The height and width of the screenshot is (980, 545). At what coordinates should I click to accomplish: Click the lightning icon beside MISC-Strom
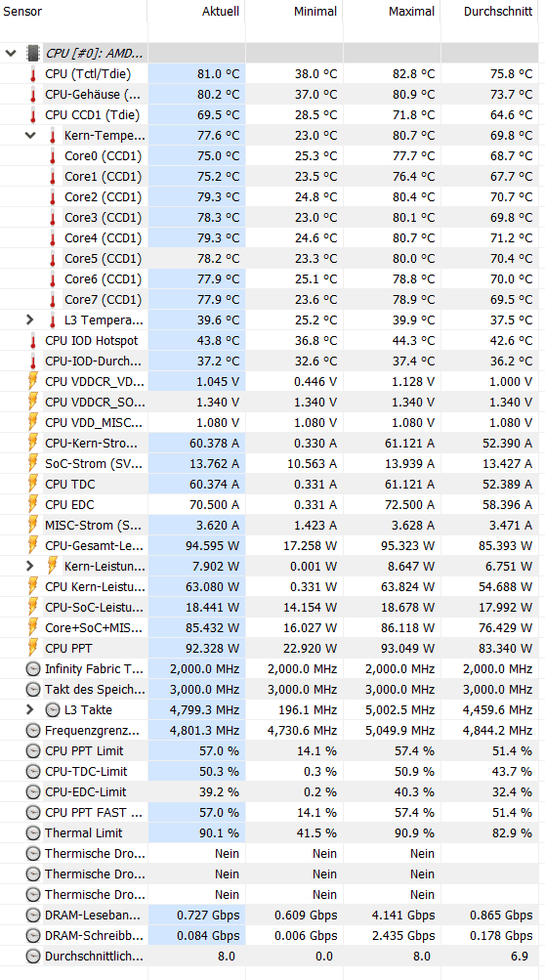pyautogui.click(x=33, y=526)
